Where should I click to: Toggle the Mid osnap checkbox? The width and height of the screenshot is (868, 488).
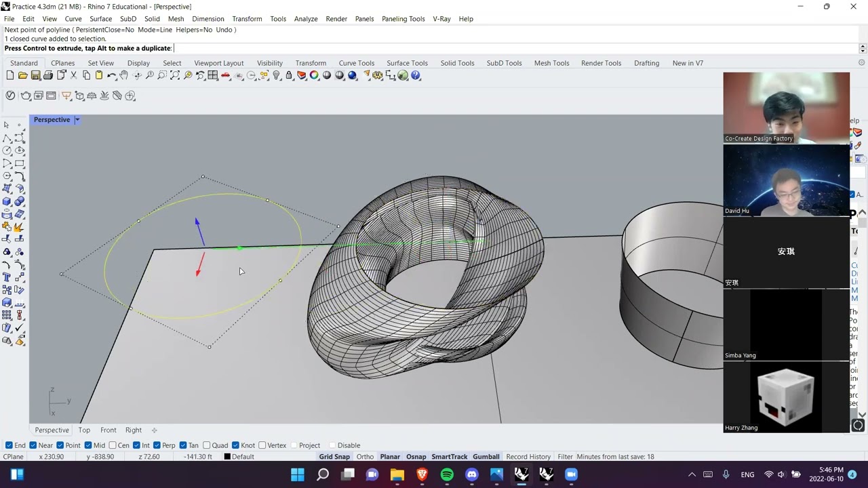click(88, 445)
